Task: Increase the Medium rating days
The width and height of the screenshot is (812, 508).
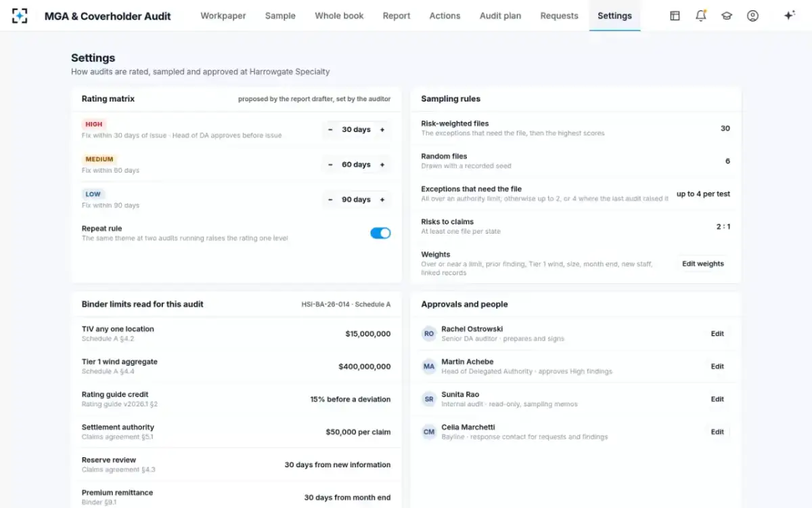Action: coord(382,165)
